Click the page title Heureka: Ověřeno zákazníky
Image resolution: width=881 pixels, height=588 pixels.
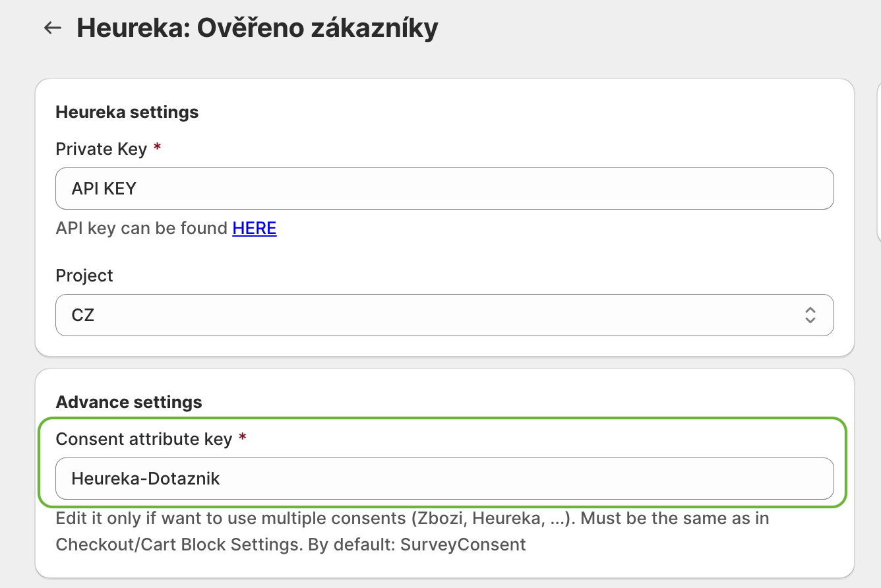click(x=257, y=28)
